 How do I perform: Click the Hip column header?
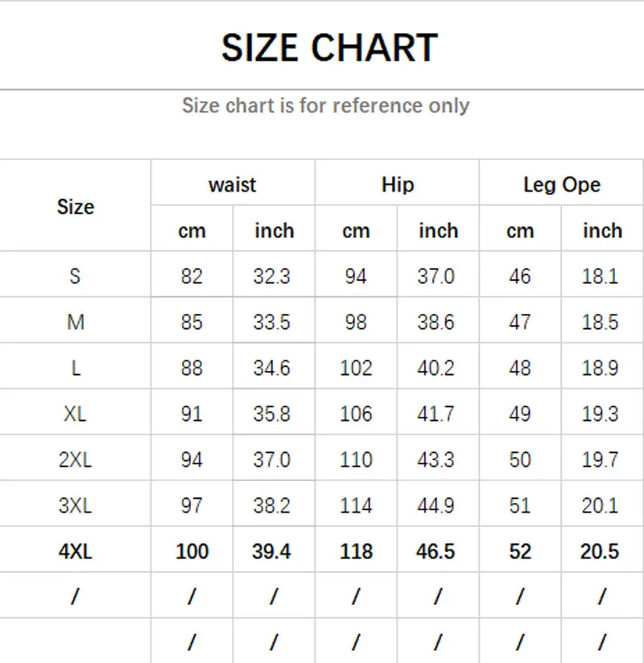click(x=397, y=184)
